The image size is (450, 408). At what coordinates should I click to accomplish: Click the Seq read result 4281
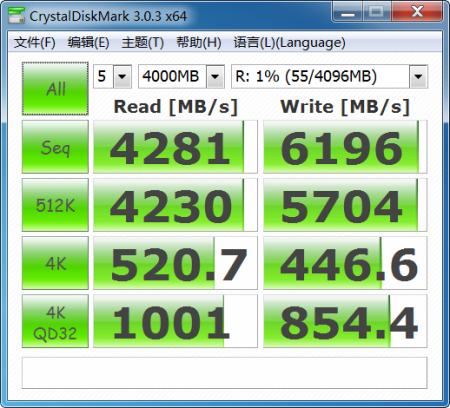click(x=175, y=147)
